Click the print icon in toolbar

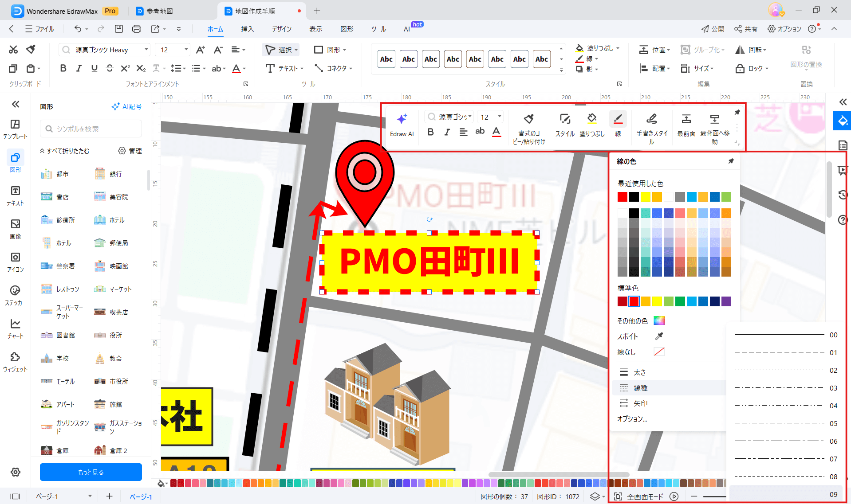coord(136,29)
